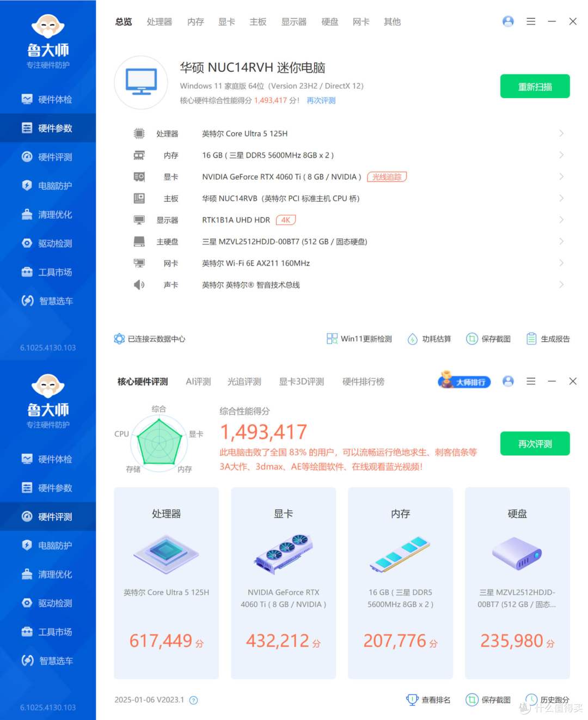This screenshot has width=588, height=720.
Task: Open the 显卡3D评测 tab
Action: pyautogui.click(x=302, y=382)
